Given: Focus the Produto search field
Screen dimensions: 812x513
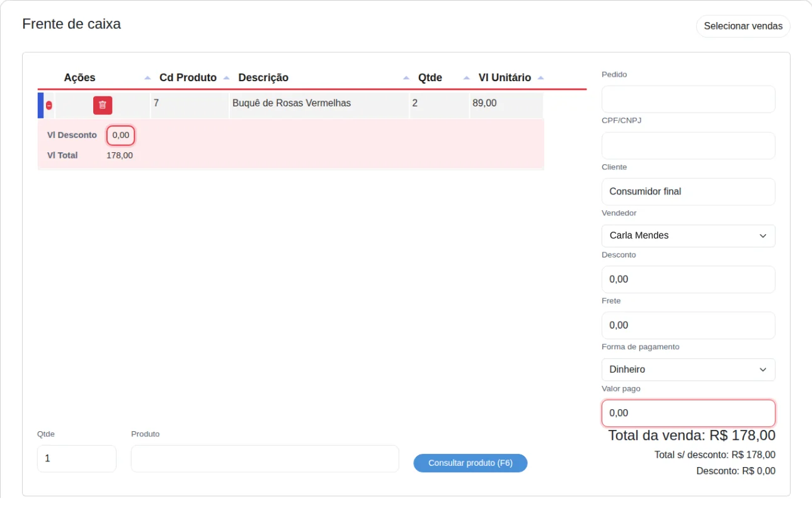Looking at the screenshot, I should click(265, 459).
